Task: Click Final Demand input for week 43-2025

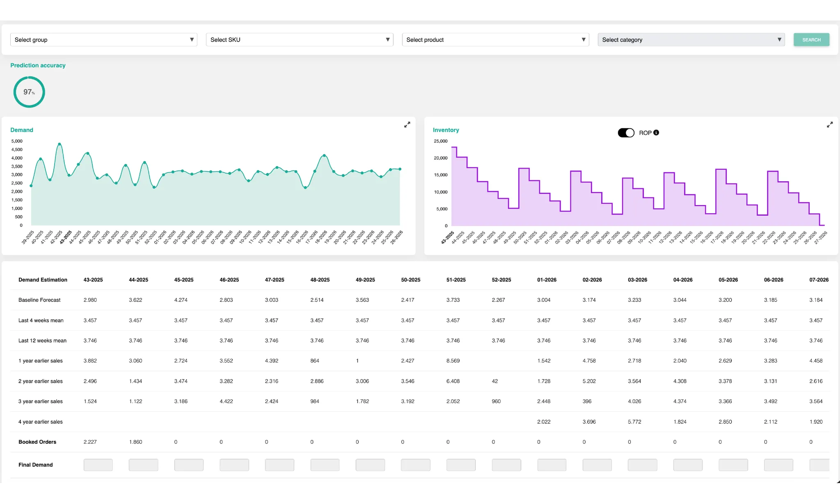Action: point(98,465)
